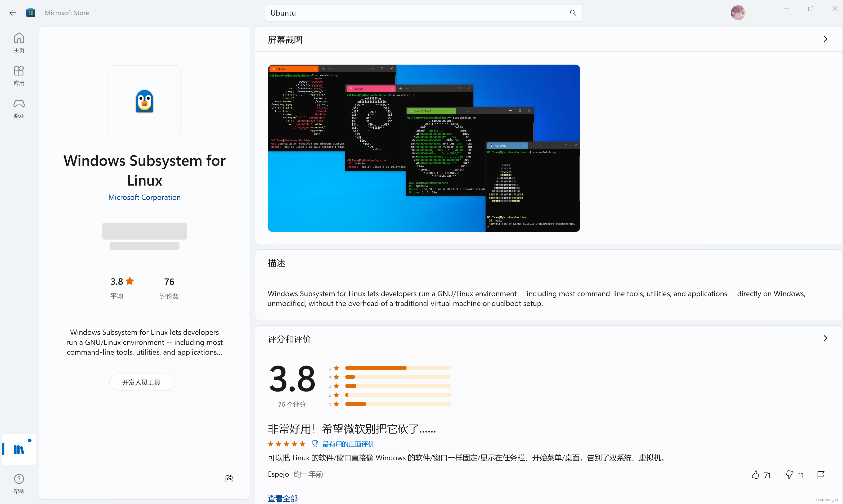Click the 开发人员工具 category button
Viewport: 843px width, 504px height.
point(141,382)
